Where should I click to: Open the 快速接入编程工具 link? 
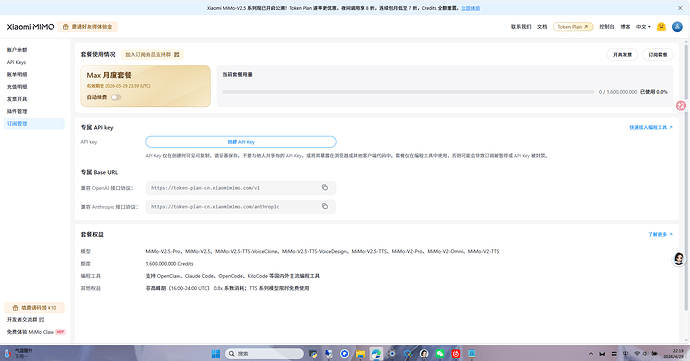point(651,127)
